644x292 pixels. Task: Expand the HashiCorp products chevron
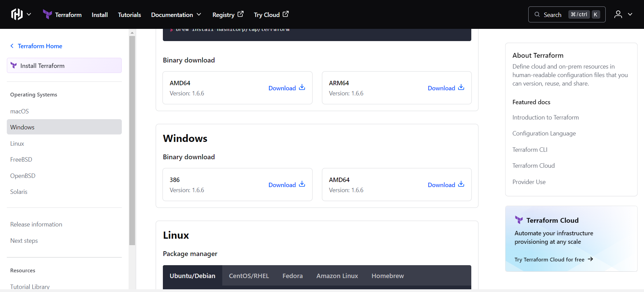[x=29, y=14]
